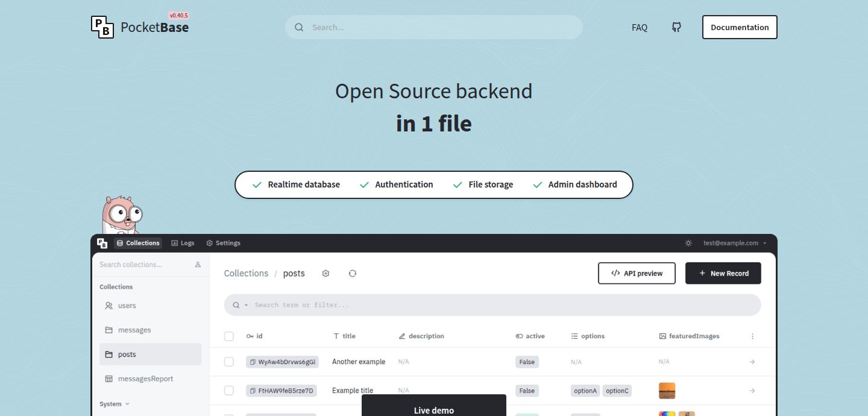The image size is (868, 416).
Task: Open the FAQ link
Action: [640, 27]
